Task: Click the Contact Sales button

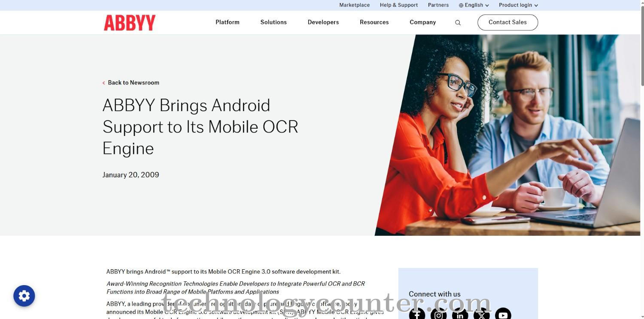Action: pos(507,22)
